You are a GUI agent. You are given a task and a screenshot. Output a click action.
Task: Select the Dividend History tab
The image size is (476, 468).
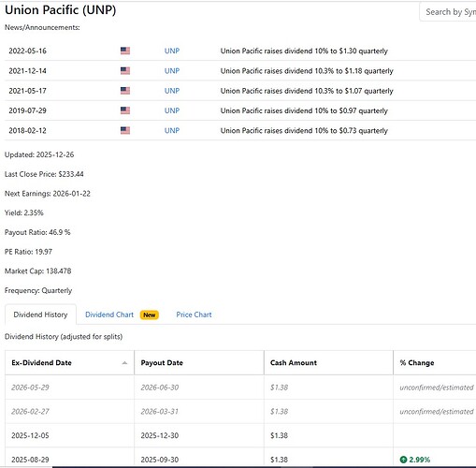click(x=40, y=314)
